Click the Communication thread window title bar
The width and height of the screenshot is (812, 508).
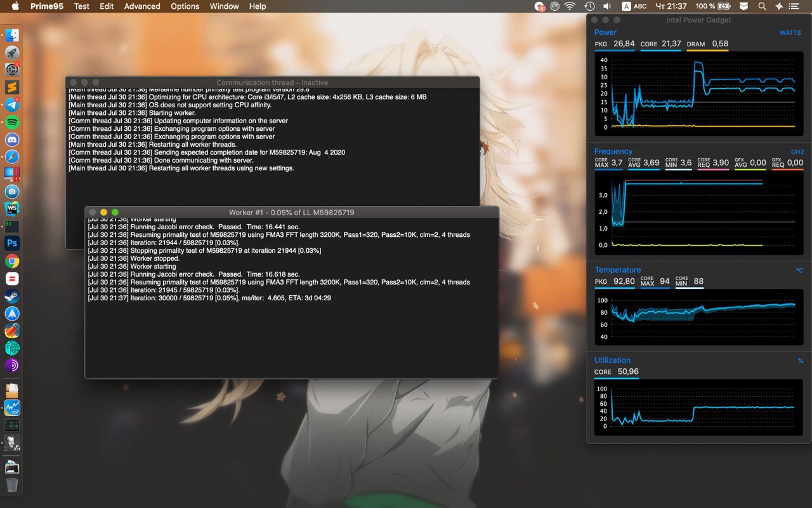coord(272,83)
